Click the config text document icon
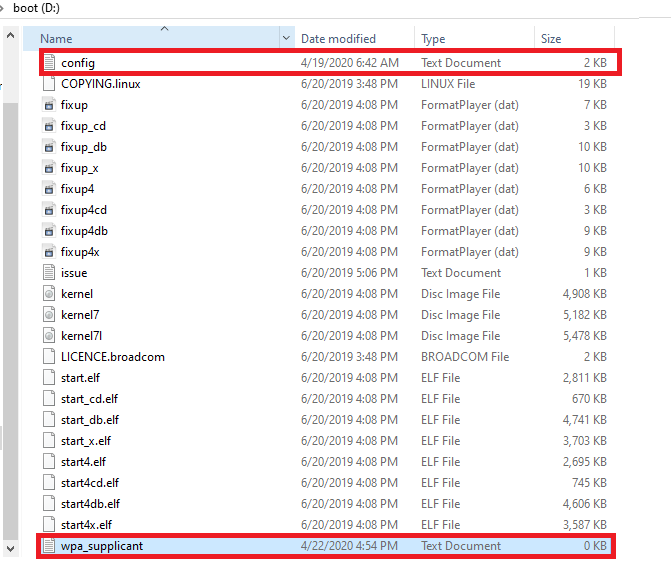The image size is (671, 562). [x=49, y=62]
